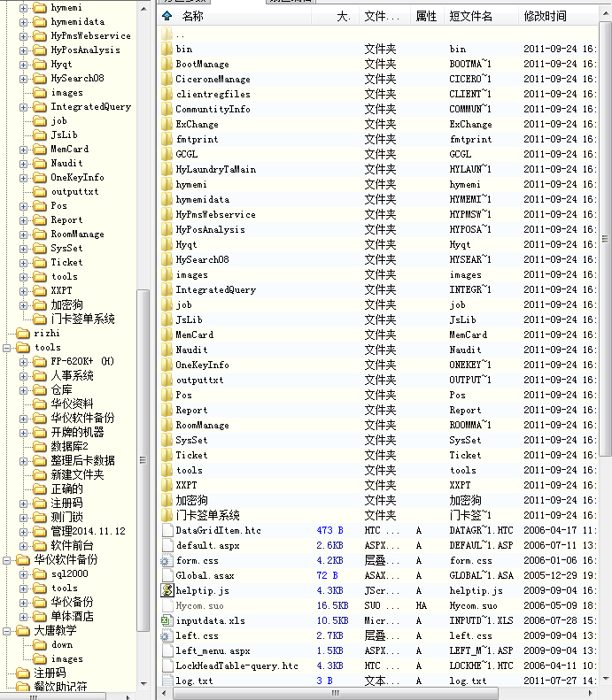Collapse the tools top-level tree node
612x700 pixels.
pos(7,348)
